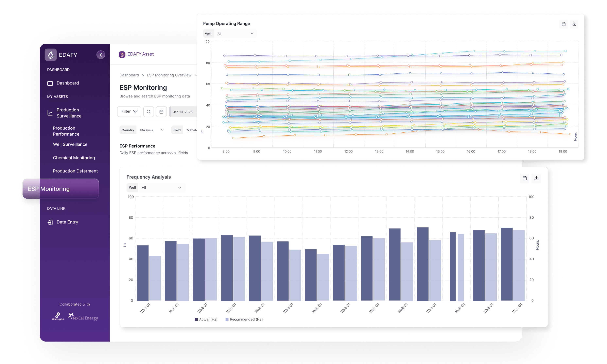The height and width of the screenshot is (364, 607).
Task: Select Chemical Monitoring in the sidebar
Action: (x=74, y=158)
